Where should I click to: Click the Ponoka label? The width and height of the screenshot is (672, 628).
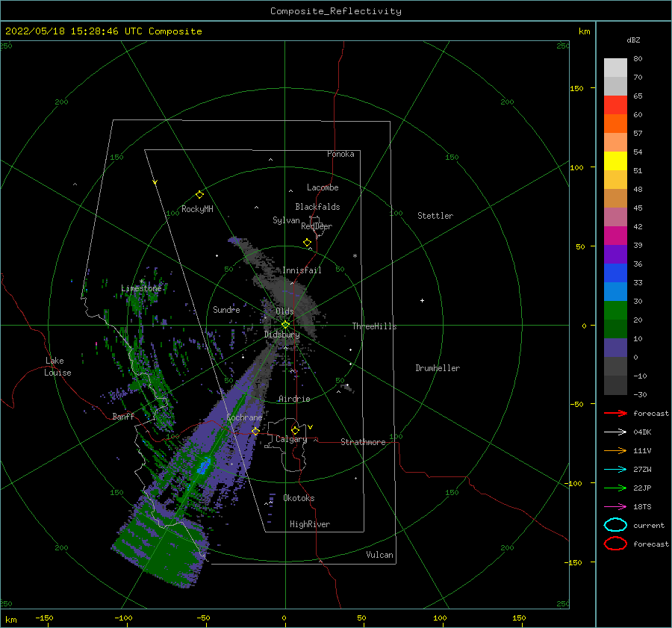[340, 154]
